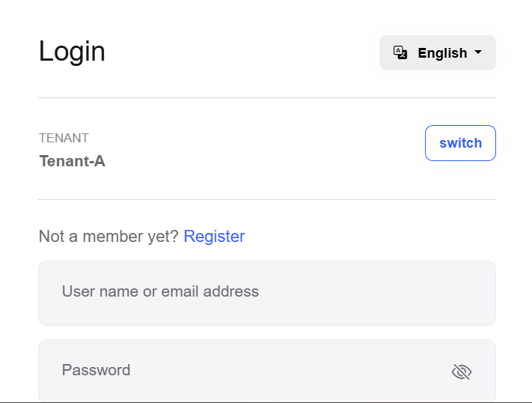Image resolution: width=532 pixels, height=403 pixels.
Task: Select the Tenant-A name text
Action: click(x=72, y=161)
